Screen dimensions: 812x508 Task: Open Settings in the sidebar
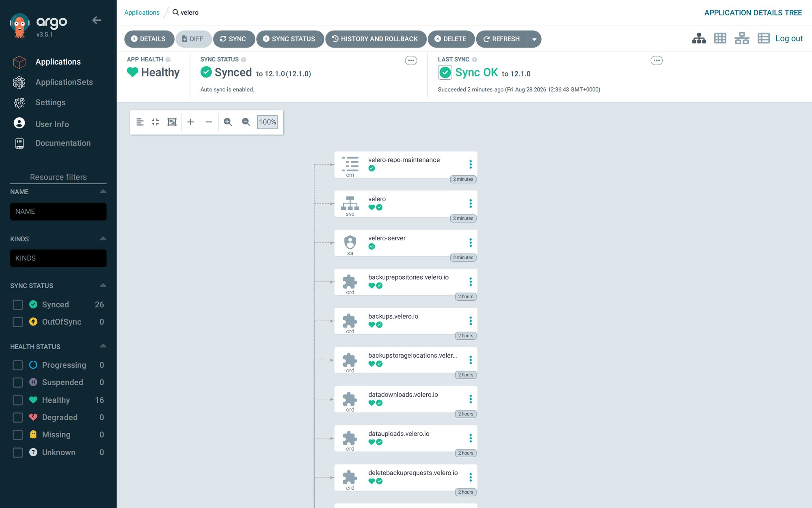pos(50,102)
